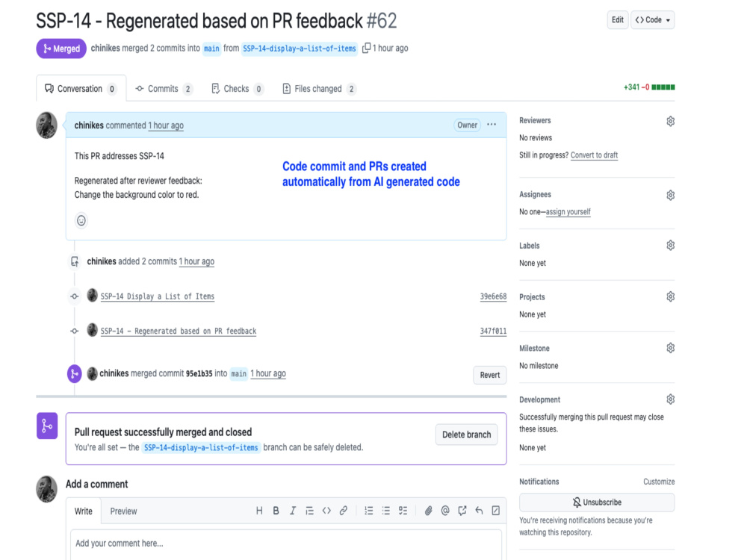This screenshot has width=747, height=560.
Task: Open the Development gear settings
Action: click(x=670, y=399)
